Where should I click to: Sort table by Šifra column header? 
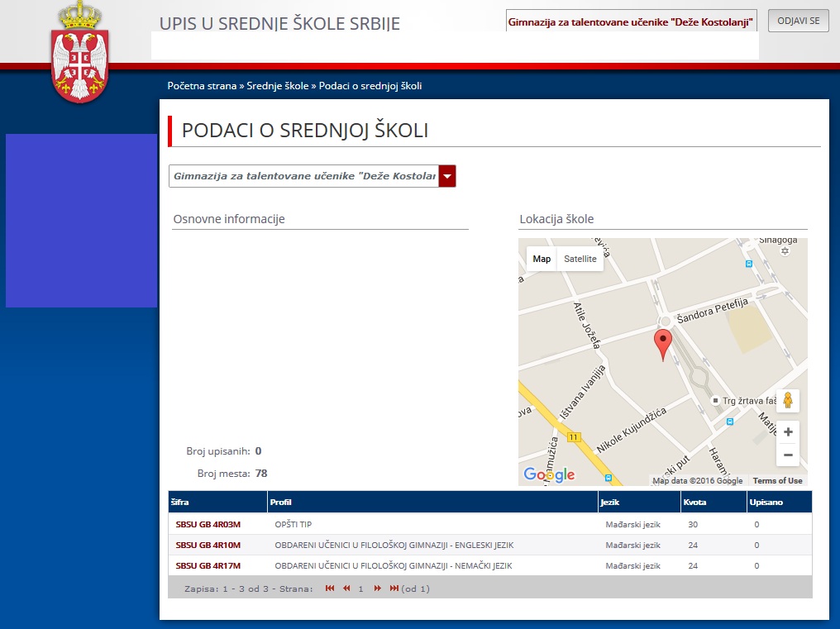click(x=217, y=502)
